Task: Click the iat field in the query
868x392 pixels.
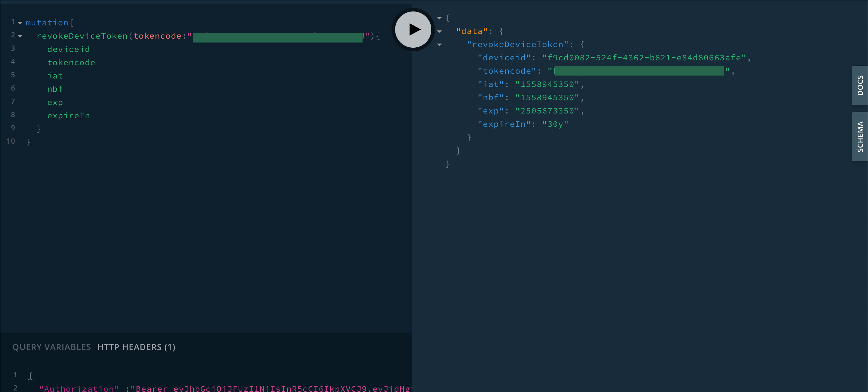Action: click(55, 76)
